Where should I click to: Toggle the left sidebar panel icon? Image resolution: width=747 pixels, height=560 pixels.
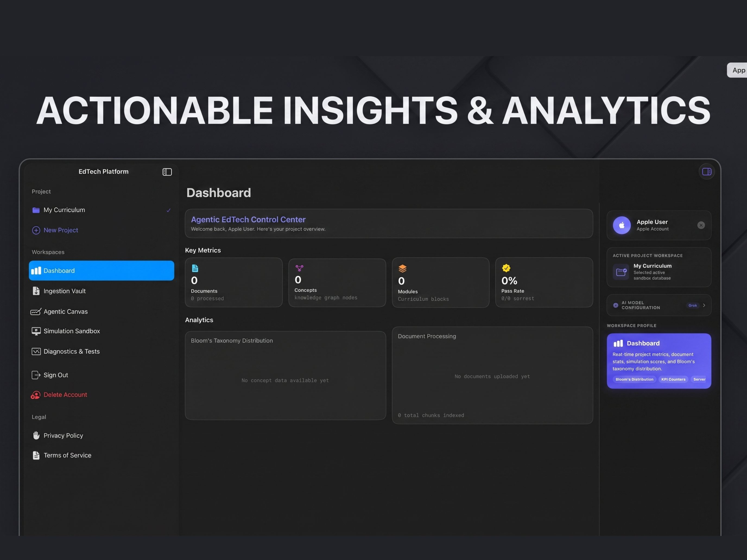167,172
